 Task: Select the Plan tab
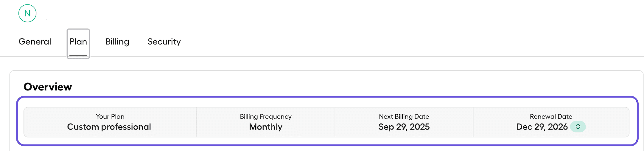(x=78, y=42)
